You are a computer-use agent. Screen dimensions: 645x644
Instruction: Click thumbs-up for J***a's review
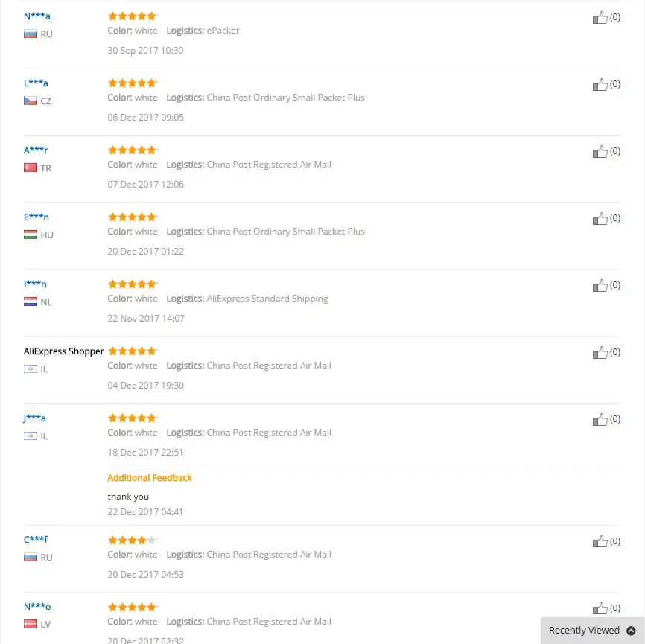tap(600, 420)
